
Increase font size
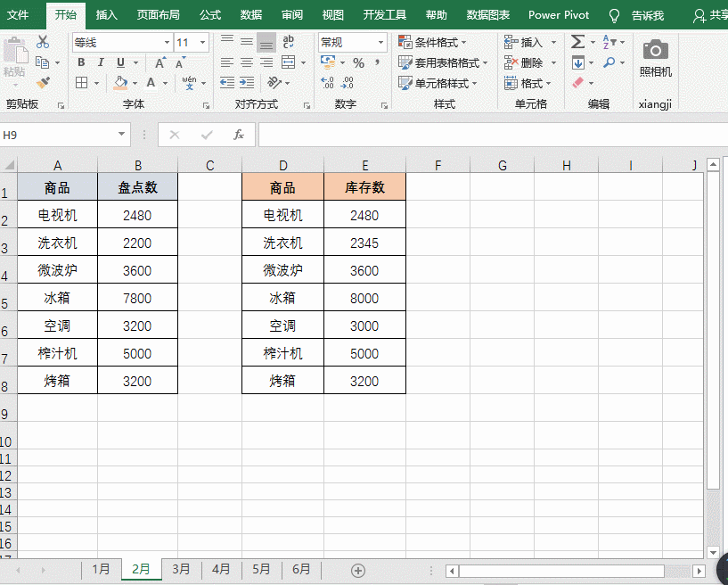click(160, 62)
